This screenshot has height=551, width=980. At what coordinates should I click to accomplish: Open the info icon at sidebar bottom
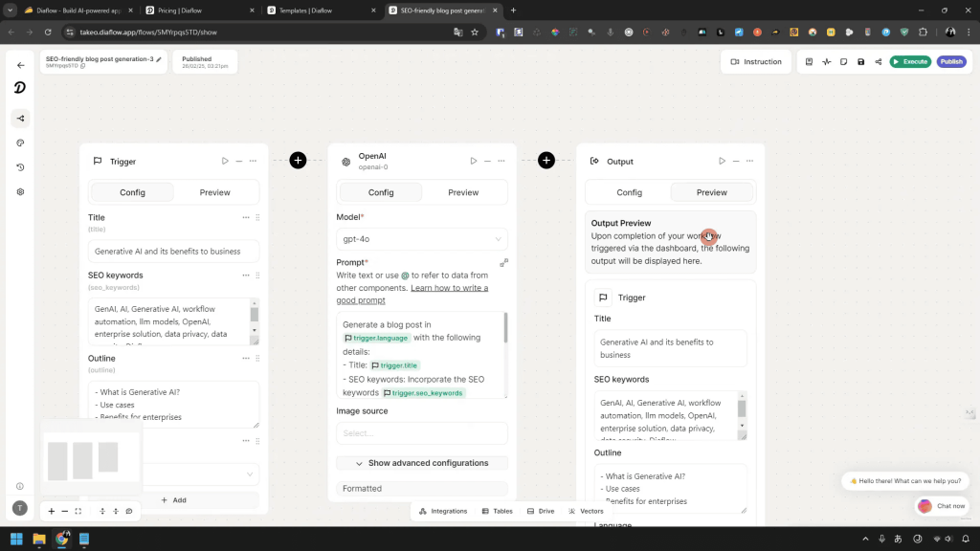pos(20,486)
